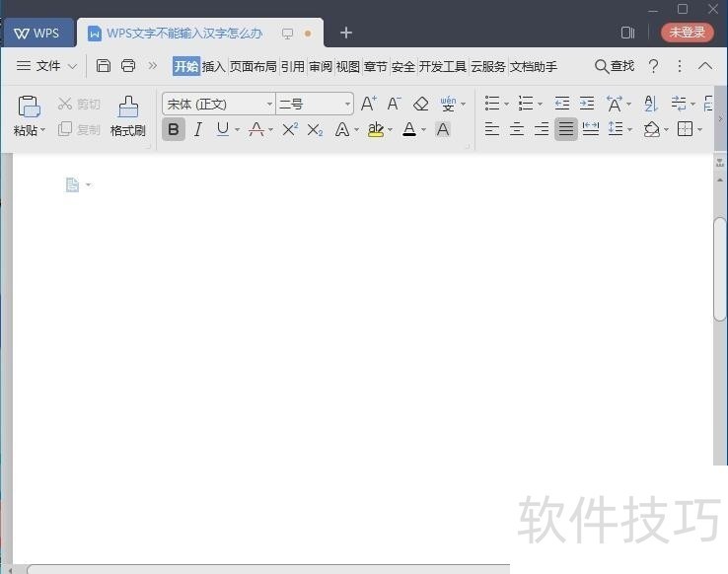The width and height of the screenshot is (728, 574).
Task: Toggle Italic formatting
Action: [198, 129]
